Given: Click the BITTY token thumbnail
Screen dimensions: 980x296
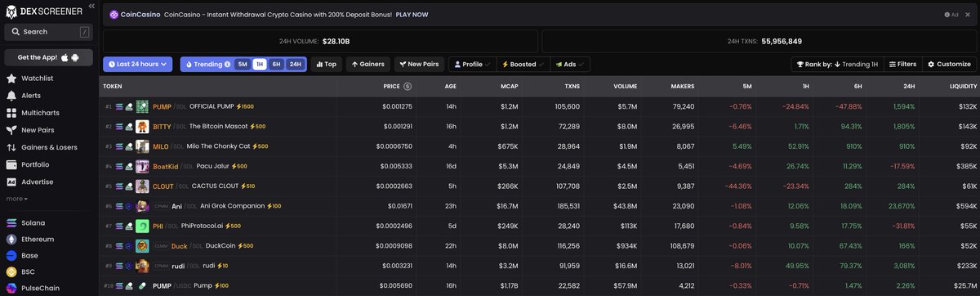Looking at the screenshot, I should [142, 127].
